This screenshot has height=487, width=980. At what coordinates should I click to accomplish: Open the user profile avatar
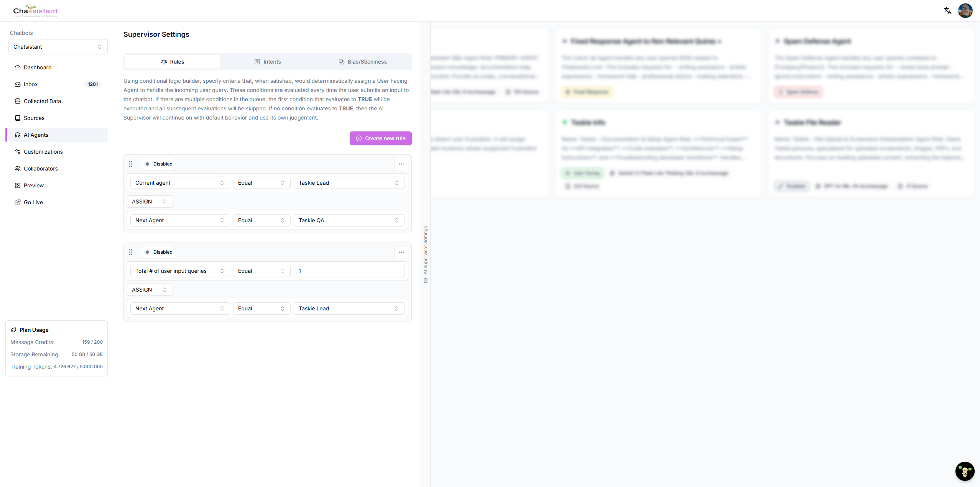pos(965,11)
